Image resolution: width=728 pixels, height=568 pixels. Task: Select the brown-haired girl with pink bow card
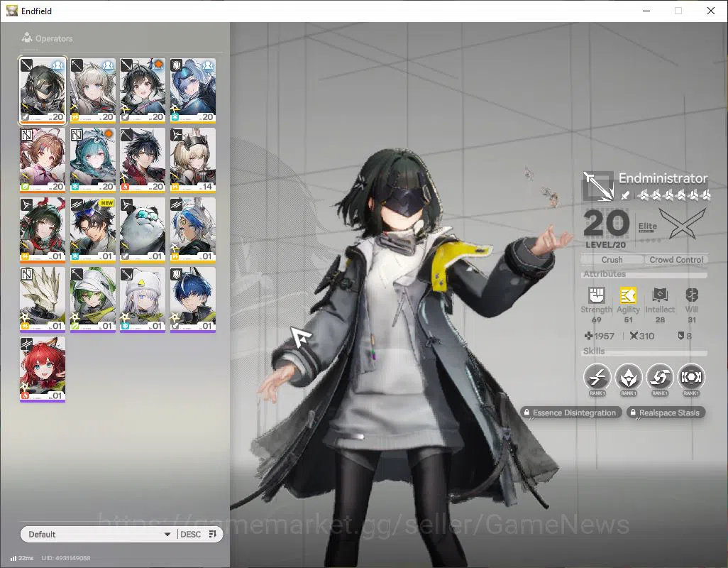(43, 160)
